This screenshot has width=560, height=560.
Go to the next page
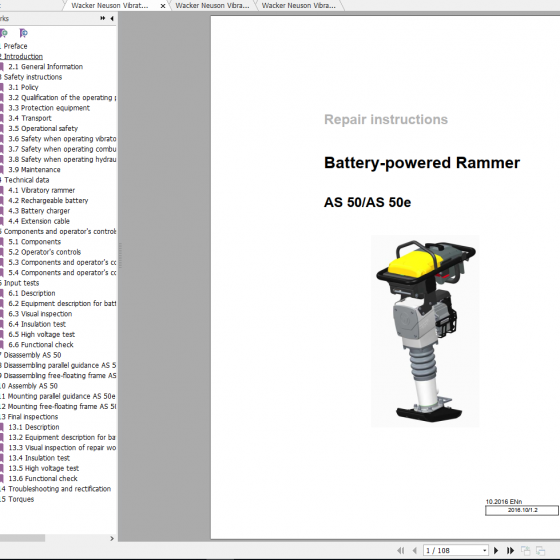coord(496,550)
